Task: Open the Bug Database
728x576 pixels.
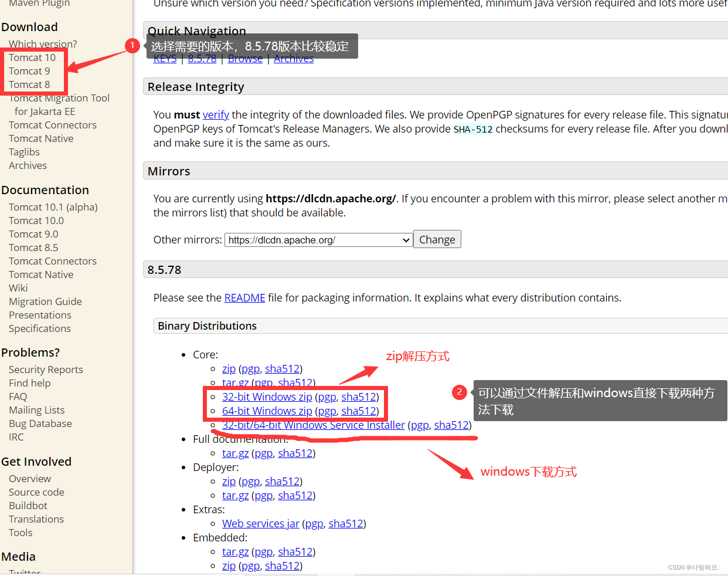Action: pos(40,423)
